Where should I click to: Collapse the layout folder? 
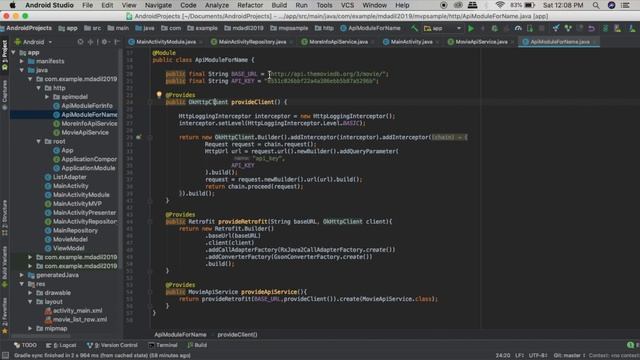click(x=30, y=302)
